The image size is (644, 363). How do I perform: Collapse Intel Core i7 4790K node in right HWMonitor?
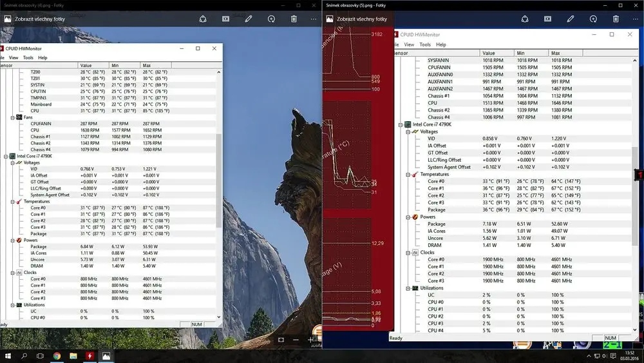(401, 124)
